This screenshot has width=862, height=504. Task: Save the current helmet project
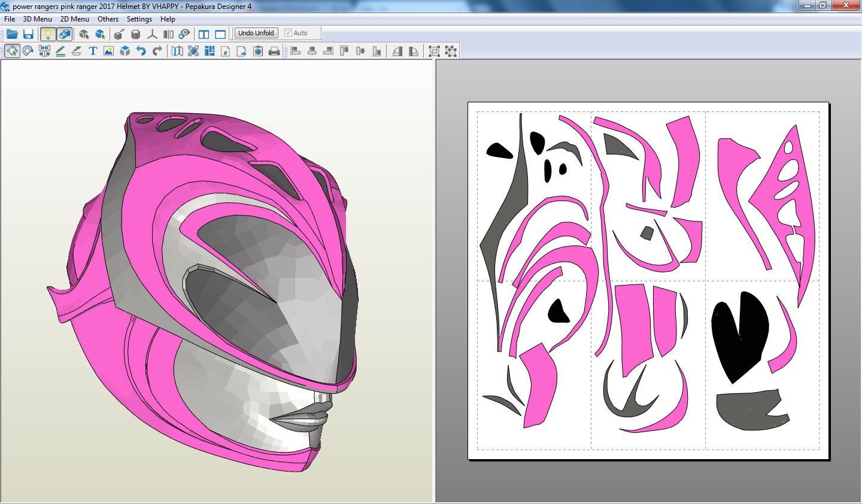28,34
